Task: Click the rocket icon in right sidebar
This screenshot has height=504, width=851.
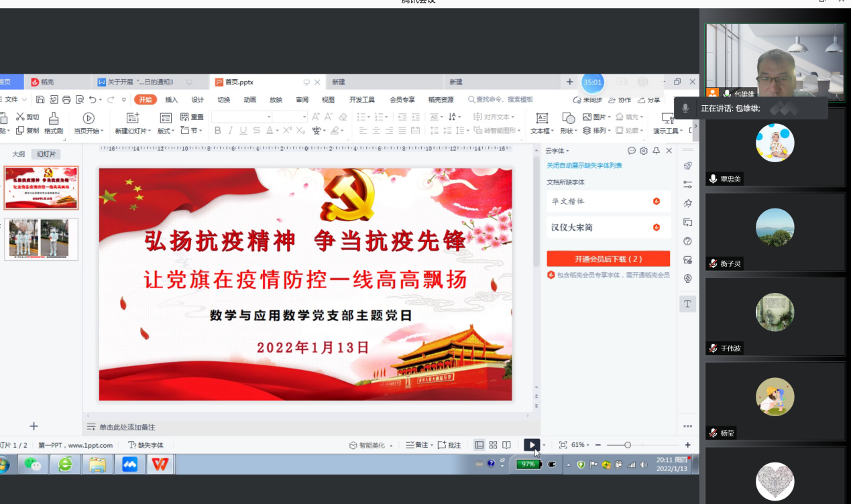Action: pos(687,166)
